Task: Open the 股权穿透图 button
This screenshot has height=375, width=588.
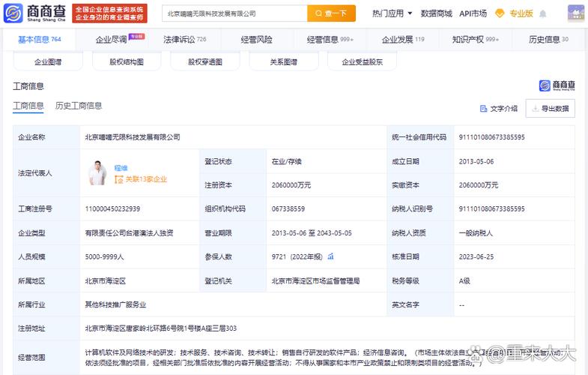Action: click(x=205, y=62)
